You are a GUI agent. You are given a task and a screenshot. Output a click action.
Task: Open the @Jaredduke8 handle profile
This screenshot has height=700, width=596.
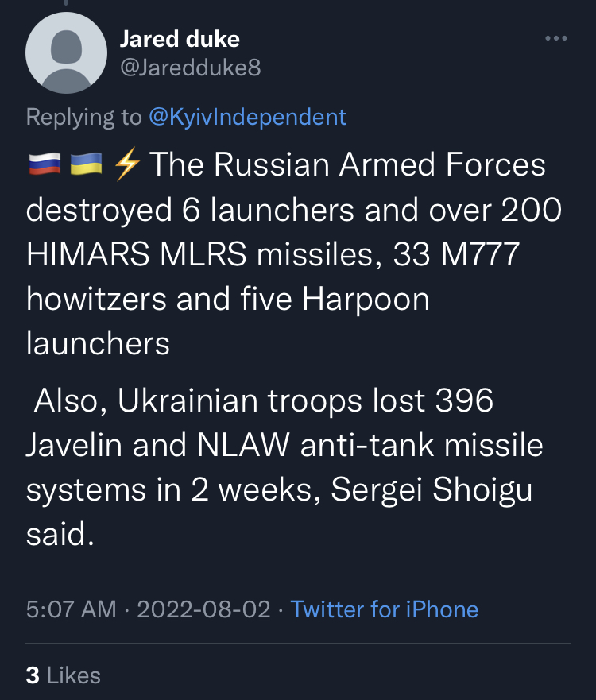pos(190,68)
